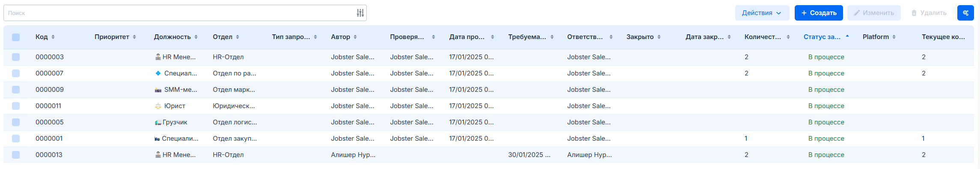Image resolution: width=980 pixels, height=169 pixels.
Task: Click position icon in row 0000001
Action: pyautogui.click(x=157, y=139)
